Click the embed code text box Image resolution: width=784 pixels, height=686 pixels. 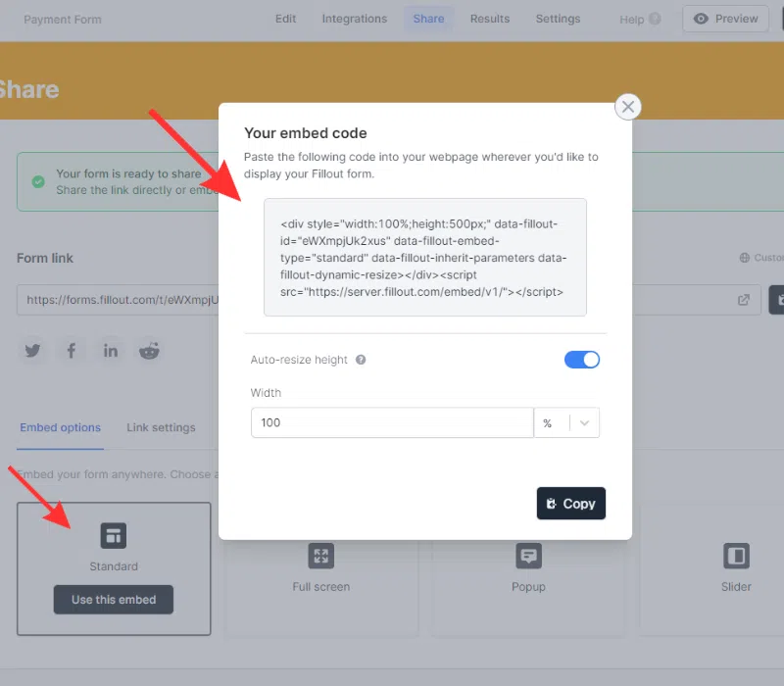point(424,257)
